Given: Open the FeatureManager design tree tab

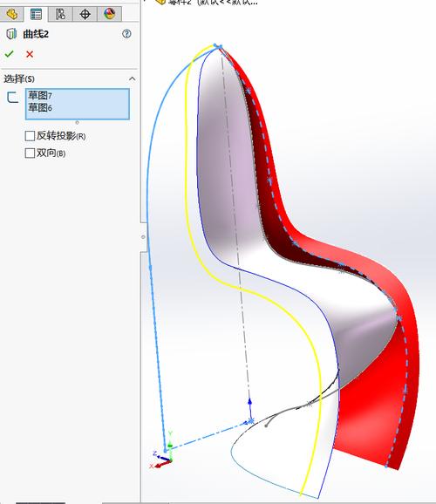Looking at the screenshot, I should coord(12,14).
